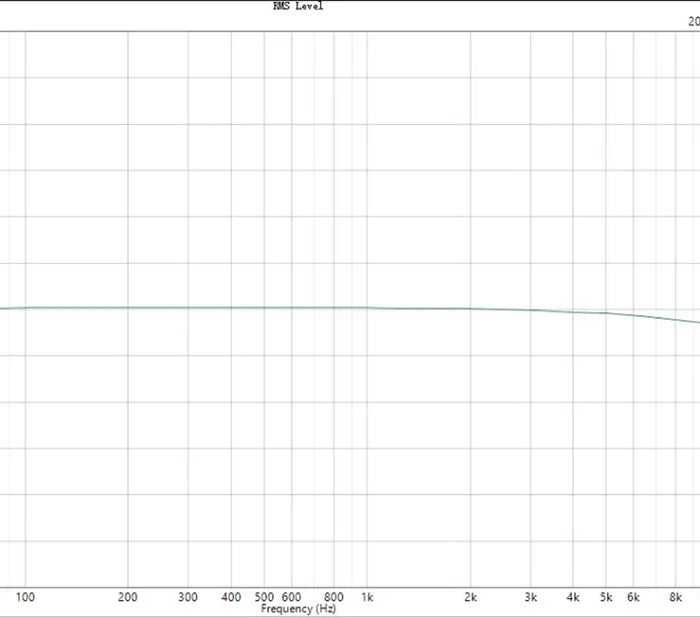The width and height of the screenshot is (700, 618).
Task: Select the 3k frequency tick label
Action: 530,597
